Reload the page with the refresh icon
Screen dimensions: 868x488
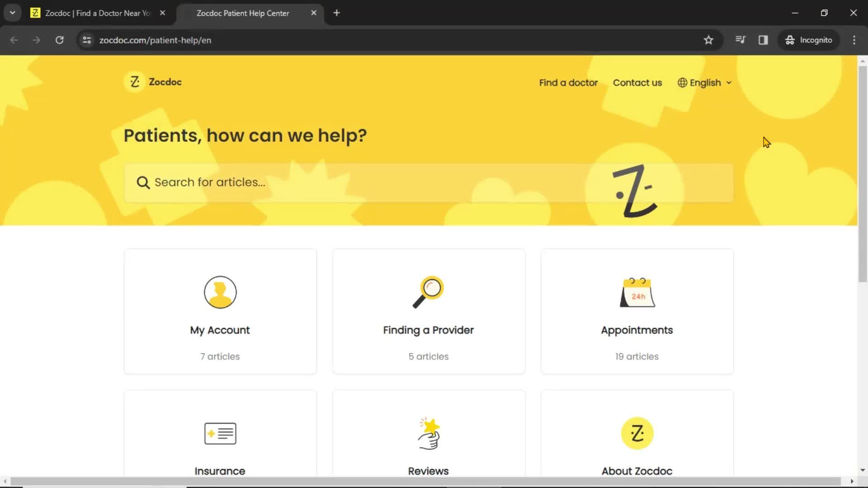click(x=59, y=40)
